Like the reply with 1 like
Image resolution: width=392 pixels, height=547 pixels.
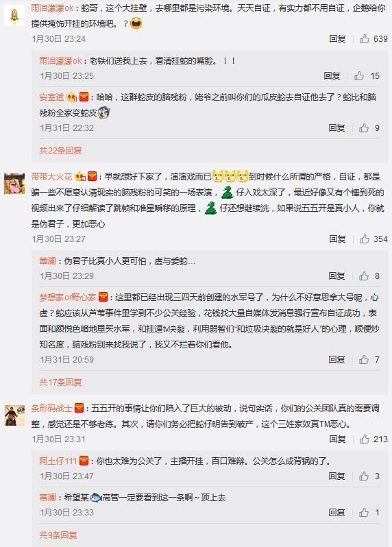tap(364, 513)
